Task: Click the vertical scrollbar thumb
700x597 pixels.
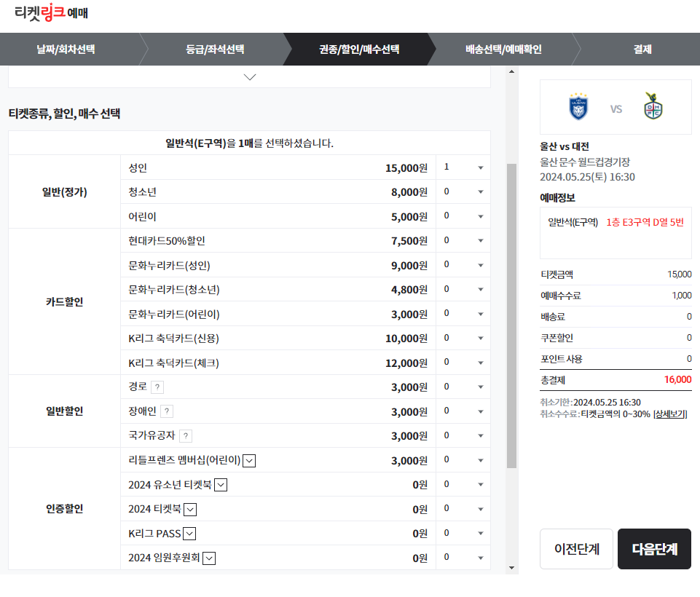Action: 511,316
